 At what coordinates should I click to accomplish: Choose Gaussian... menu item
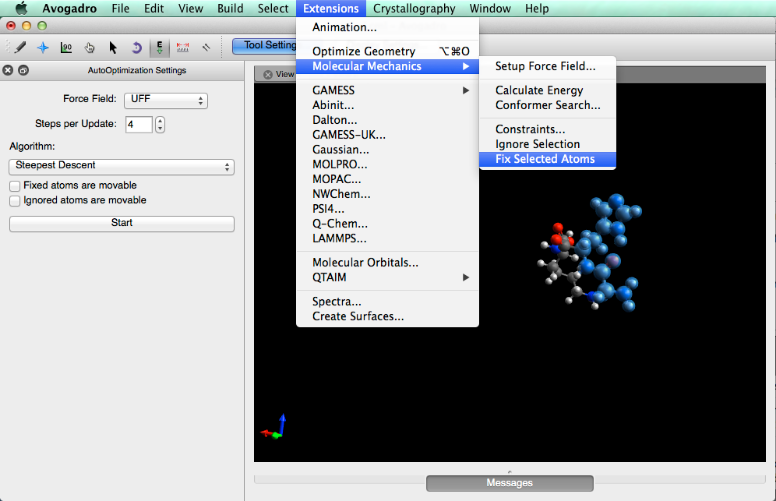(388, 150)
